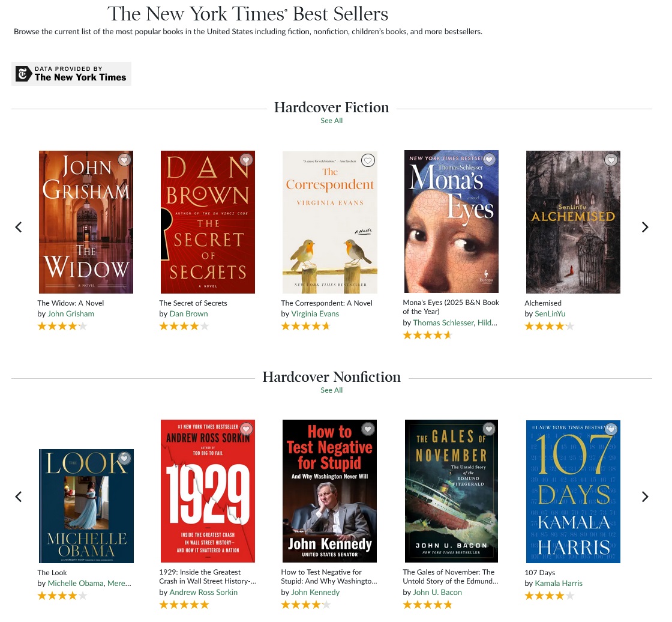The height and width of the screenshot is (622, 672).
Task: View star rating of The Secret of Secrets
Action: click(184, 327)
